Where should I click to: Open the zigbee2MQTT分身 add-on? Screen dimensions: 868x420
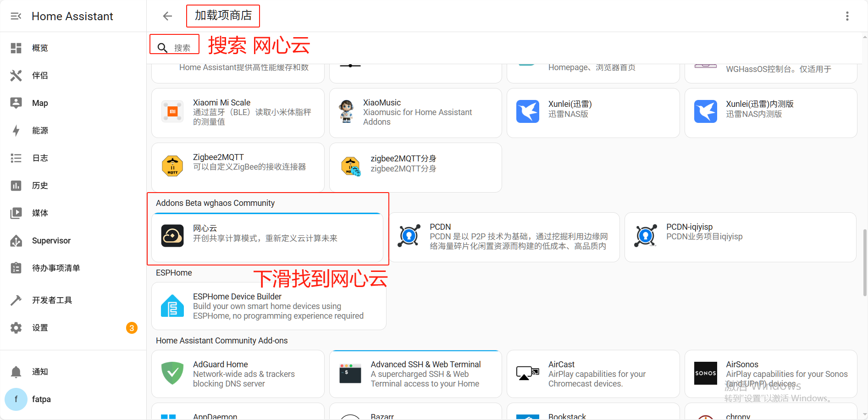click(x=415, y=167)
